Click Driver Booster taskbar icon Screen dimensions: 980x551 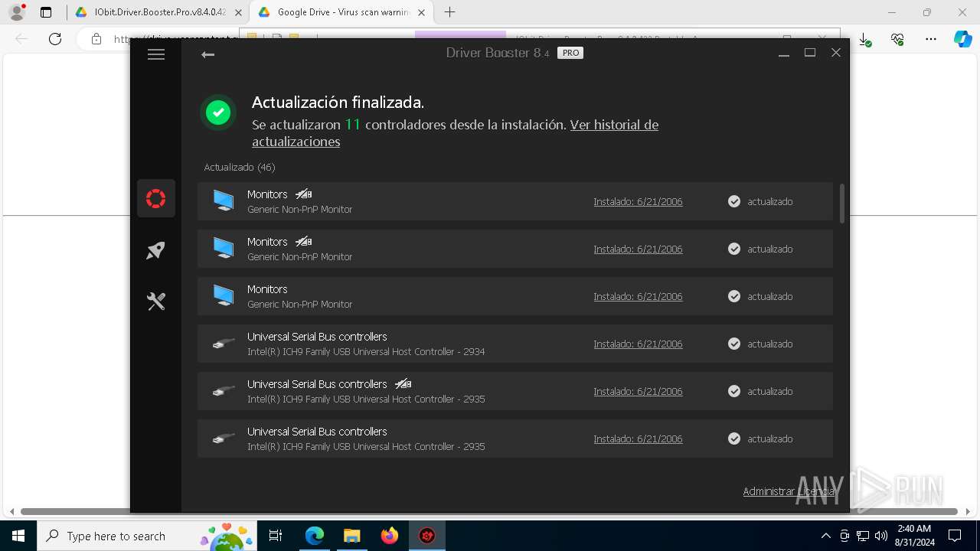point(426,536)
